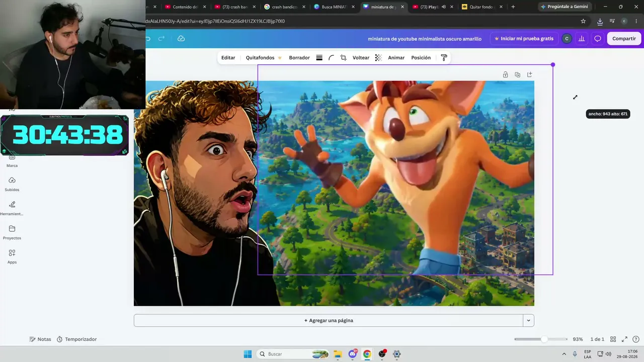Enter fullscreen presentation mode
Screen dimensions: 644x362
(x=624, y=339)
